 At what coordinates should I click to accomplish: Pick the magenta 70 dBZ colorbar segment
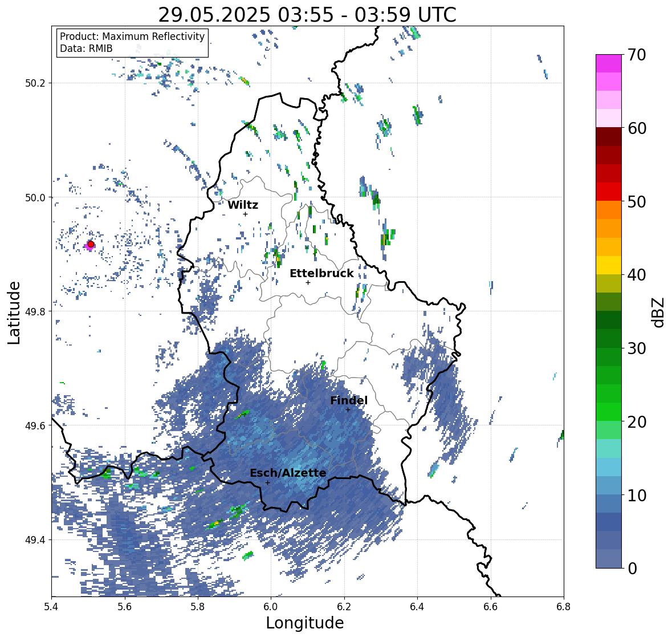click(x=609, y=63)
